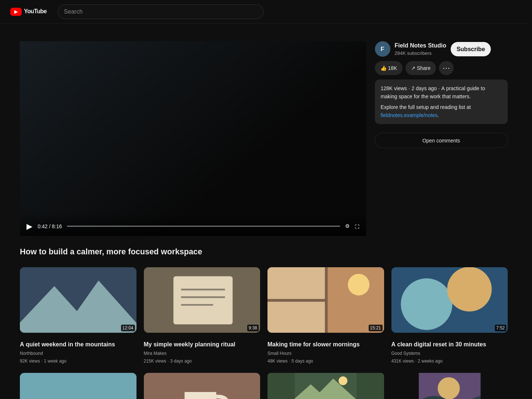532x399 pixels.
Task: Click the Field Notes Studio channel name
Action: click(421, 46)
